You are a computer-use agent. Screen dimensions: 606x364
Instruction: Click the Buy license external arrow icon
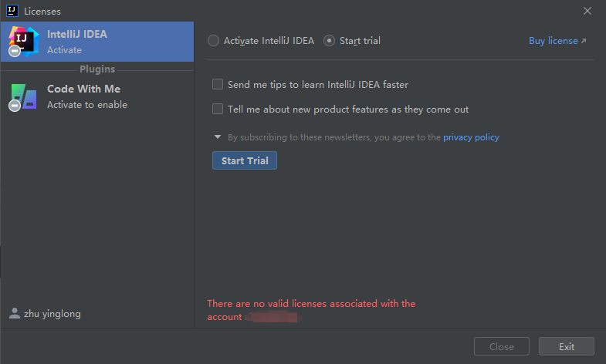(x=584, y=41)
